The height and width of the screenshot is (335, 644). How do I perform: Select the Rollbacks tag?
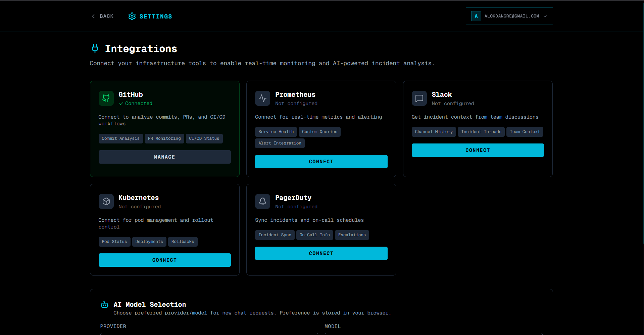(183, 242)
